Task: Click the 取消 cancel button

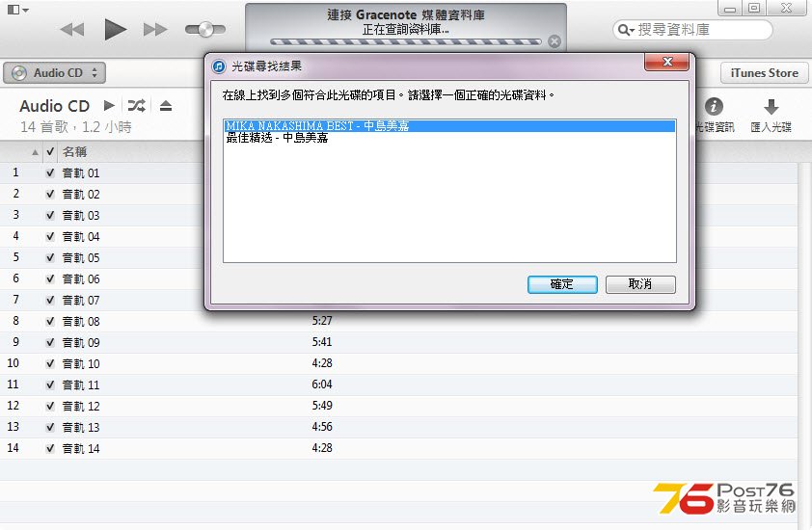Action: point(640,284)
